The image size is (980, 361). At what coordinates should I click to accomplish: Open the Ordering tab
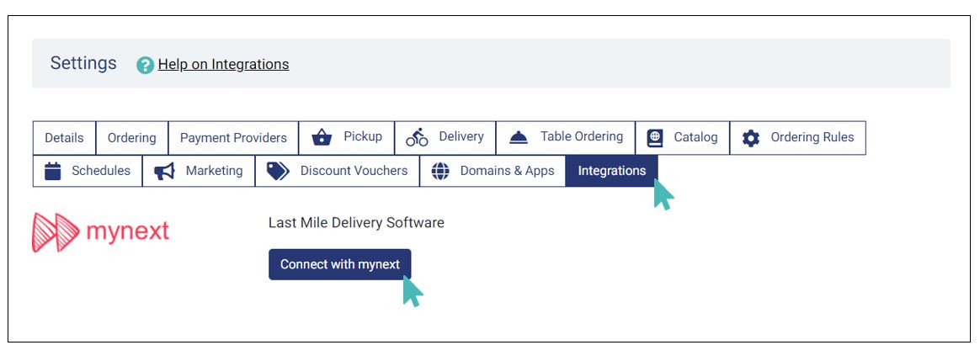(132, 137)
